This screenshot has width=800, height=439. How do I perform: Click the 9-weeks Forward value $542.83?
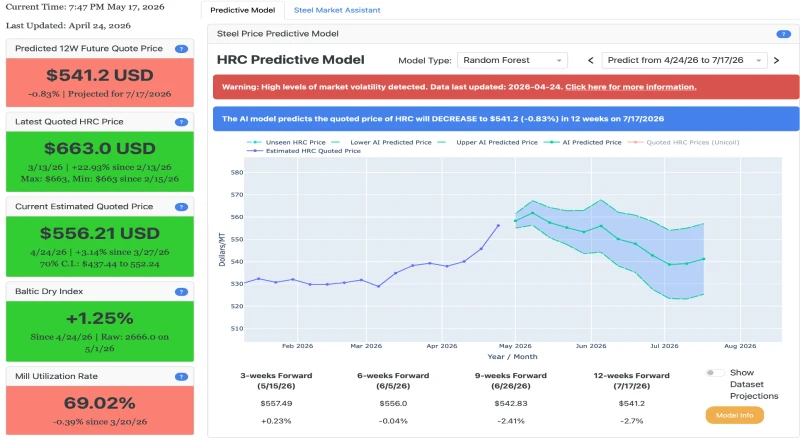click(511, 404)
